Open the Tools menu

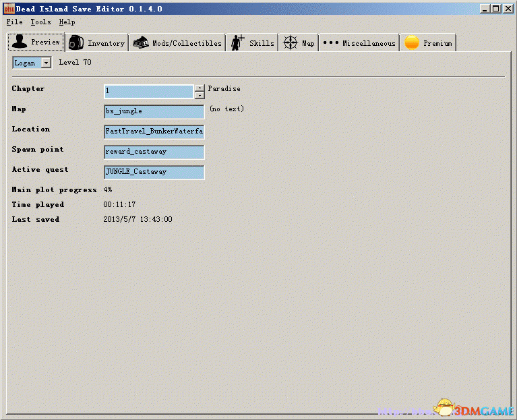click(40, 22)
